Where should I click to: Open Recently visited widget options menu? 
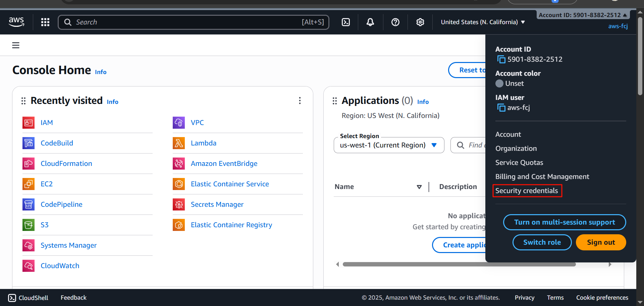(x=300, y=101)
